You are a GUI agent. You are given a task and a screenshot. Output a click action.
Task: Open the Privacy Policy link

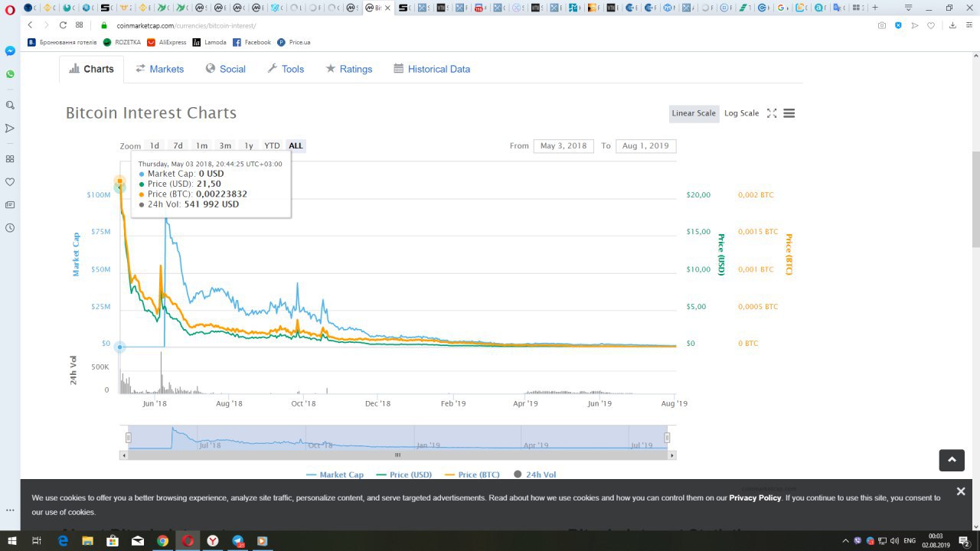pos(755,497)
